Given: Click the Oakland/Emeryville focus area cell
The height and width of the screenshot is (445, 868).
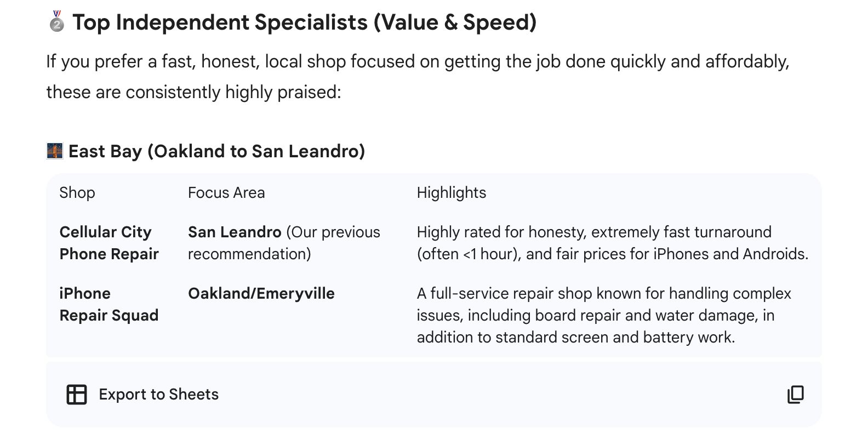Looking at the screenshot, I should 261,293.
